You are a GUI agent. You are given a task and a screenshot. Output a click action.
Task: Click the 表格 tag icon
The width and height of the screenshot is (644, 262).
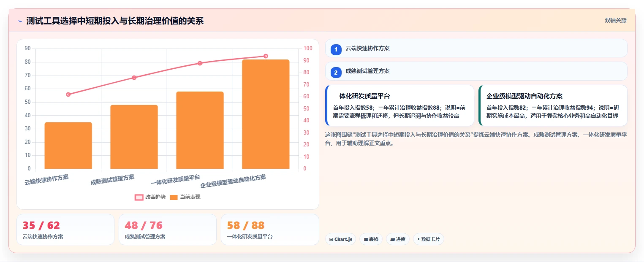pyautogui.click(x=366, y=239)
